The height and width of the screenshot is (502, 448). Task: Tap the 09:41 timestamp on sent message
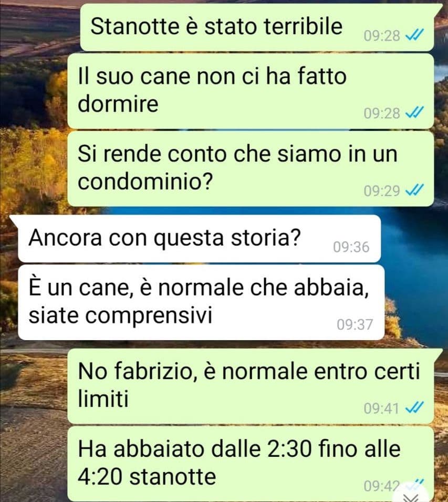tap(381, 408)
